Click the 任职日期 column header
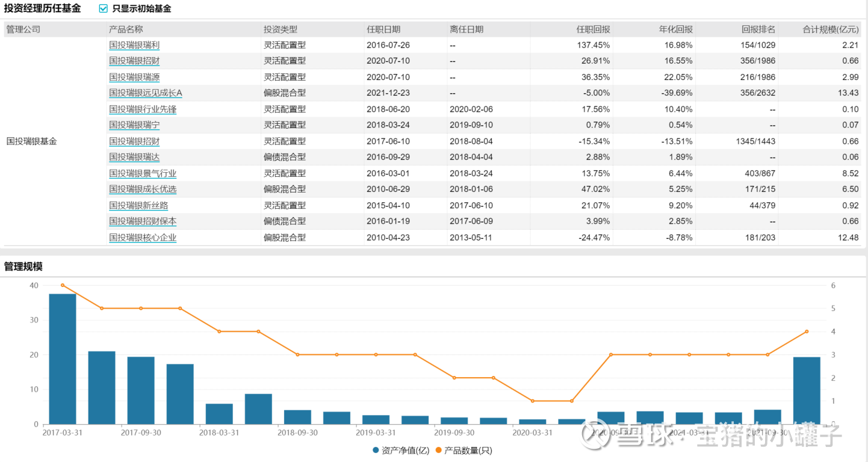This screenshot has height=462, width=868. click(x=383, y=29)
